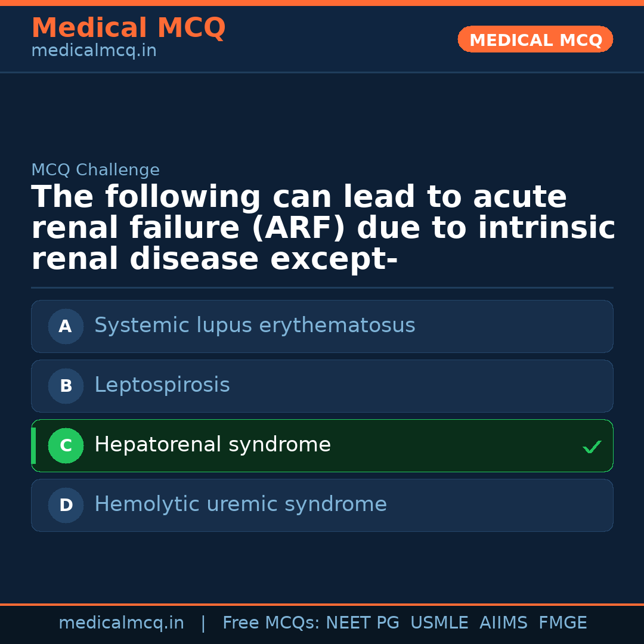The image size is (644, 644).
Task: Click the Free MCQs label in the footer
Action: (271, 623)
